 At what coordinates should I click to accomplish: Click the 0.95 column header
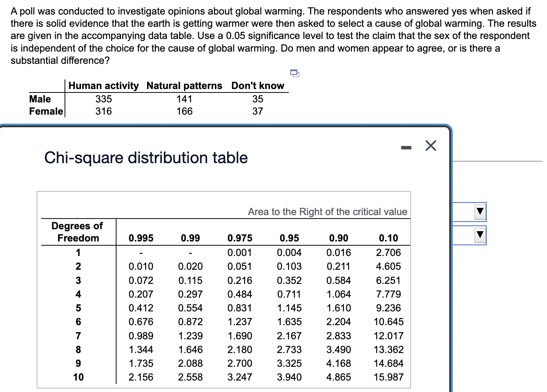(289, 238)
